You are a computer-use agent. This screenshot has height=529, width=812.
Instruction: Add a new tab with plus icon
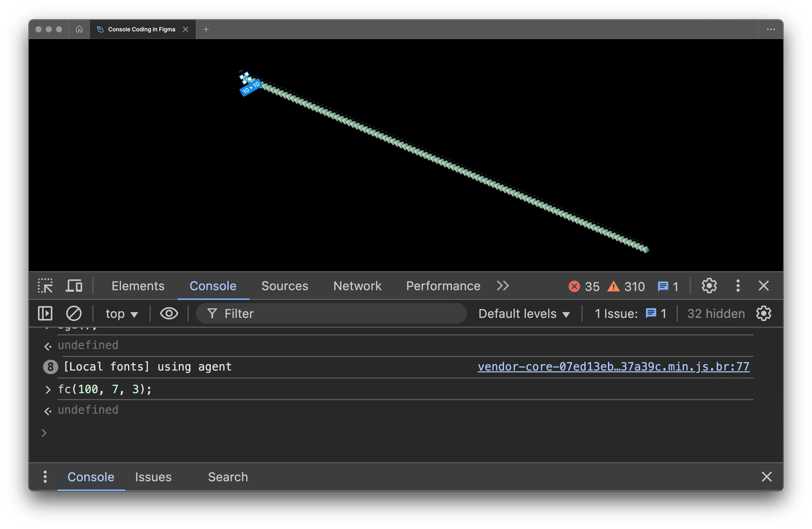point(206,29)
